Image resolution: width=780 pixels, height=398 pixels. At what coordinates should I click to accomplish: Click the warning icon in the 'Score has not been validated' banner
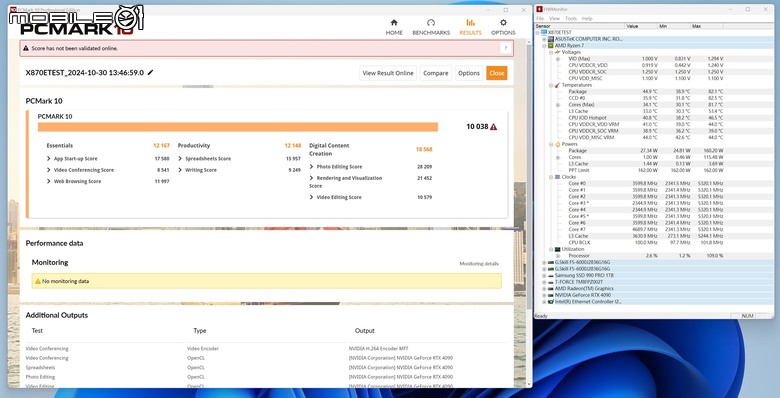click(26, 48)
